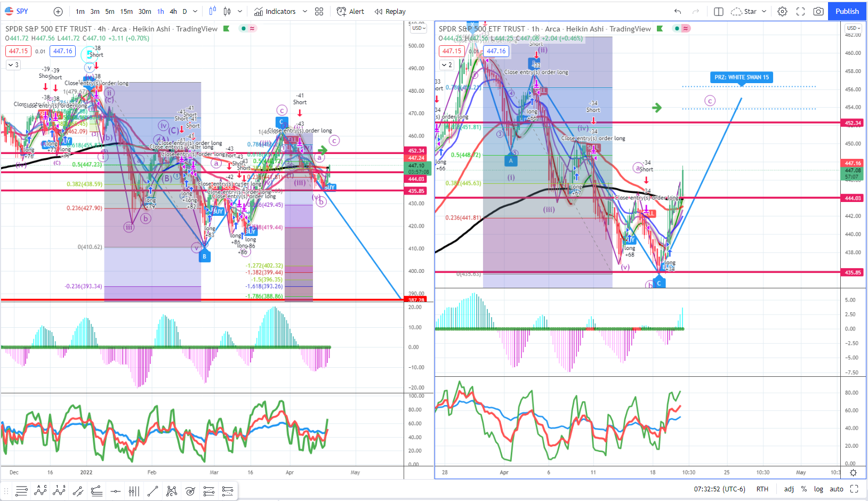
Task: Select the Fib spiral tool
Action: tap(190, 491)
